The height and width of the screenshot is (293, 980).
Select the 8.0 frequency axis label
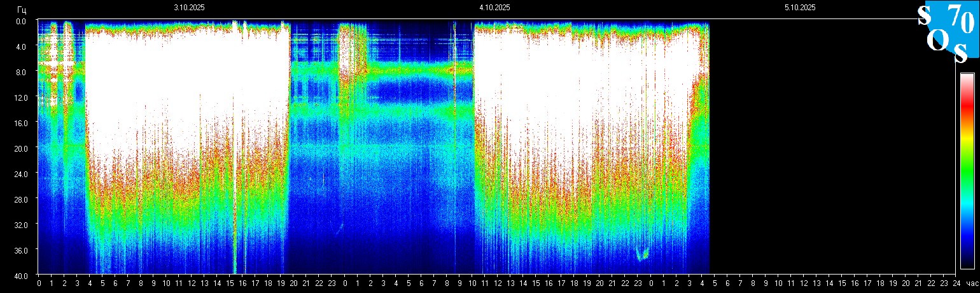[21, 72]
